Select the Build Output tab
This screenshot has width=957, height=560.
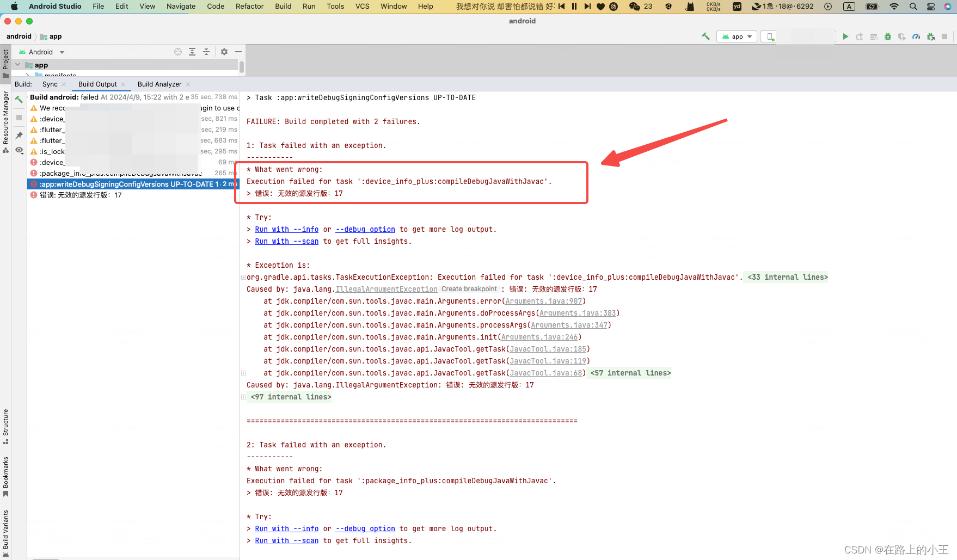[x=97, y=84]
